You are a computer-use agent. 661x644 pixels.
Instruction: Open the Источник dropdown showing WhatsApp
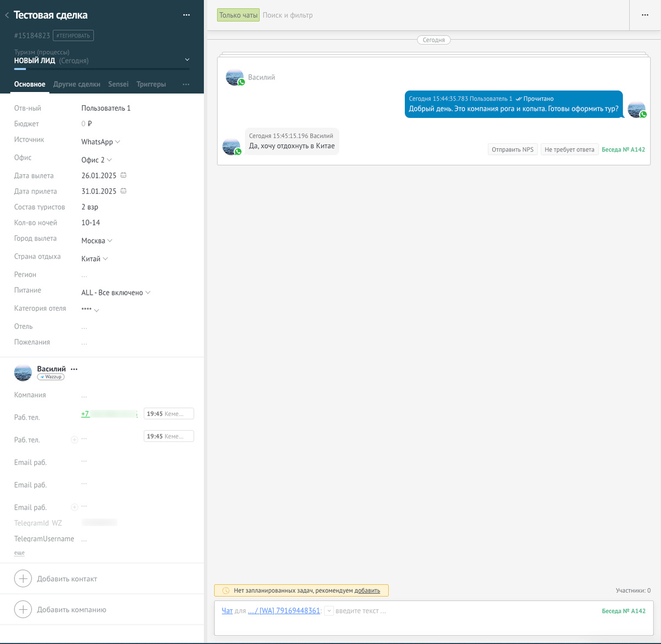(100, 142)
